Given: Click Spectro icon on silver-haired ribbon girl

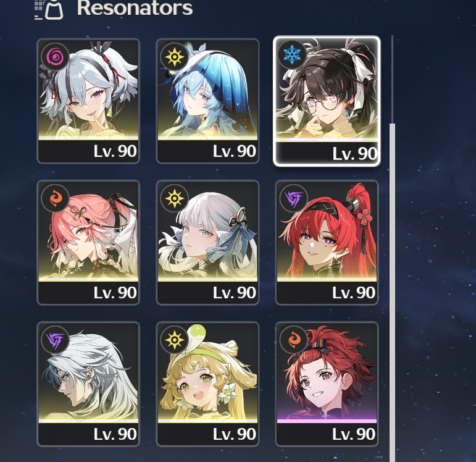Looking at the screenshot, I should point(175,198).
